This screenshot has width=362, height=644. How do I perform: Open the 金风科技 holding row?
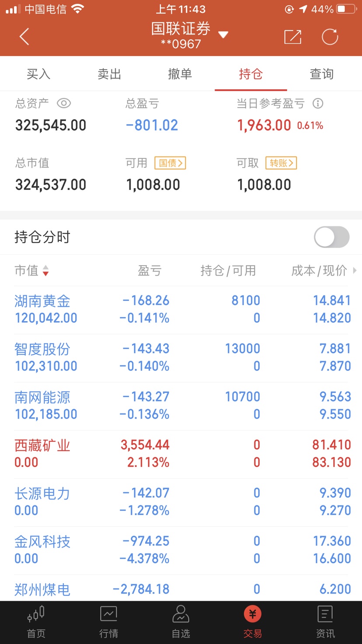click(181, 550)
